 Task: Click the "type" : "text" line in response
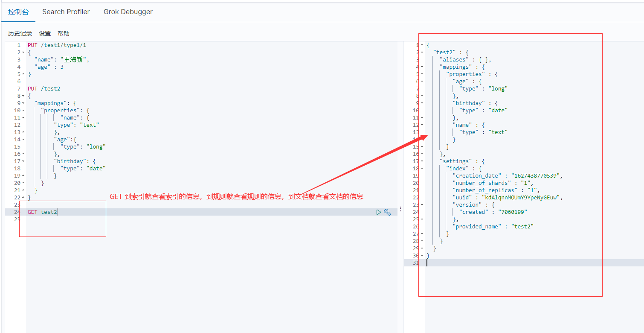483,132
